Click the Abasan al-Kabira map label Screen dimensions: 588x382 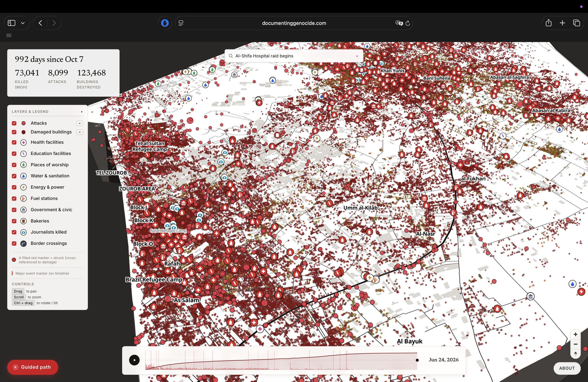pos(551,111)
